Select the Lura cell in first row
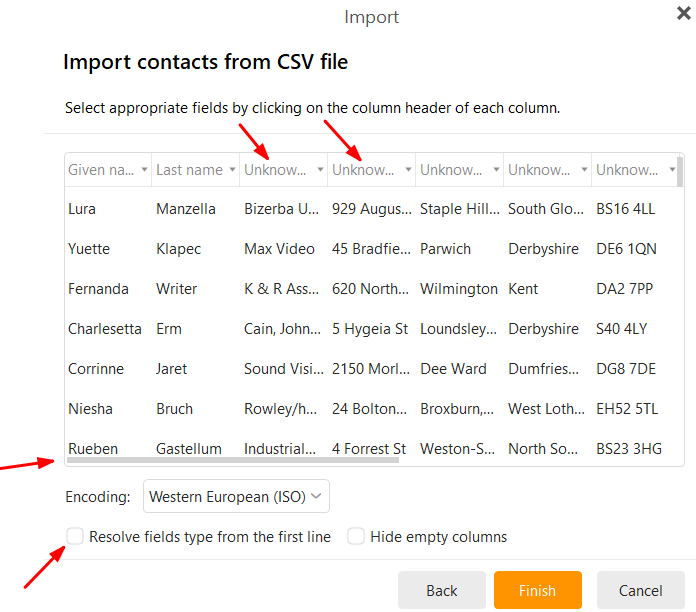Viewport: 696px width, 612px height. click(x=82, y=209)
